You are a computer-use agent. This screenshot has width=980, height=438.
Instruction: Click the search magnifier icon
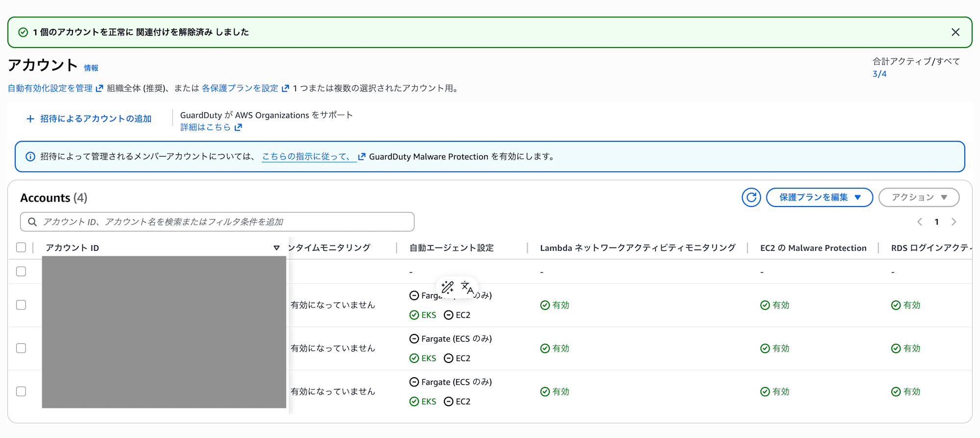tap(32, 222)
